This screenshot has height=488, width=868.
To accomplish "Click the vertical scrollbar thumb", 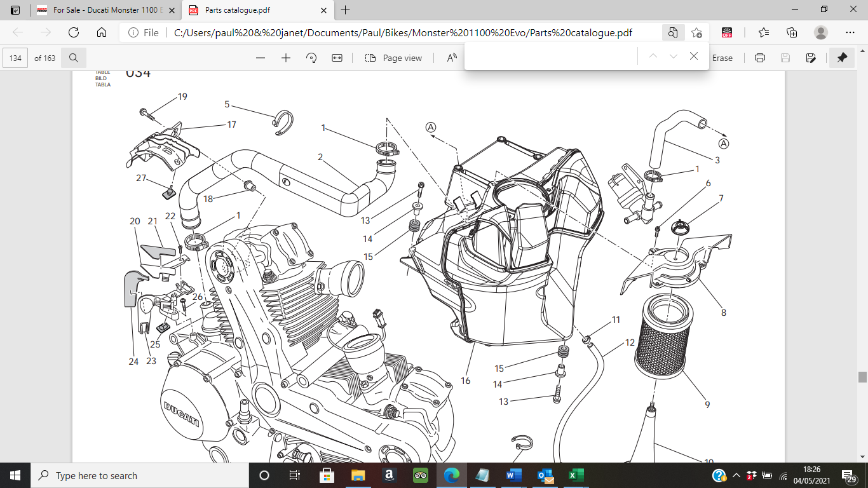I will point(862,377).
